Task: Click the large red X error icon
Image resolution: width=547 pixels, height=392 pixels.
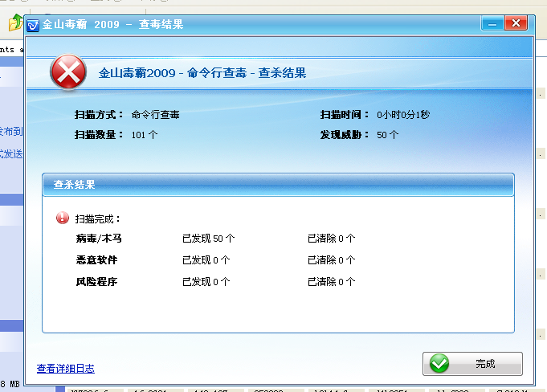Action: tap(68, 72)
